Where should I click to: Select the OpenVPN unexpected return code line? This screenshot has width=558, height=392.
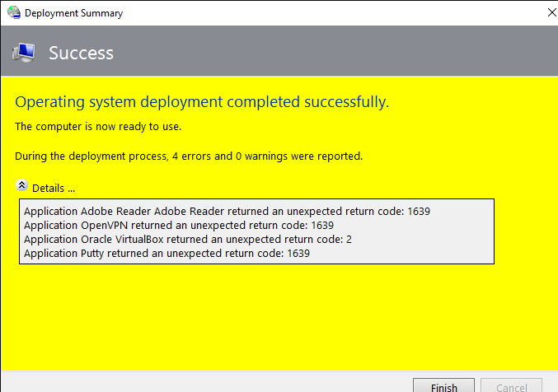pyautogui.click(x=179, y=225)
